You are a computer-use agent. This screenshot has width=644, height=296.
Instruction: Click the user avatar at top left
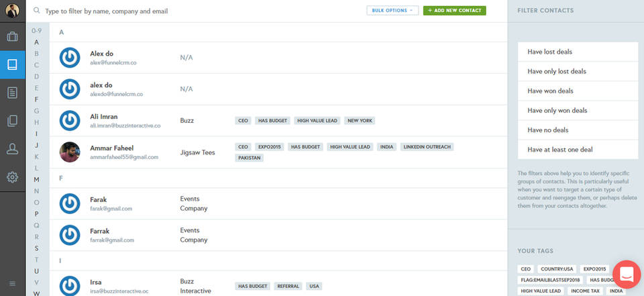(12, 11)
